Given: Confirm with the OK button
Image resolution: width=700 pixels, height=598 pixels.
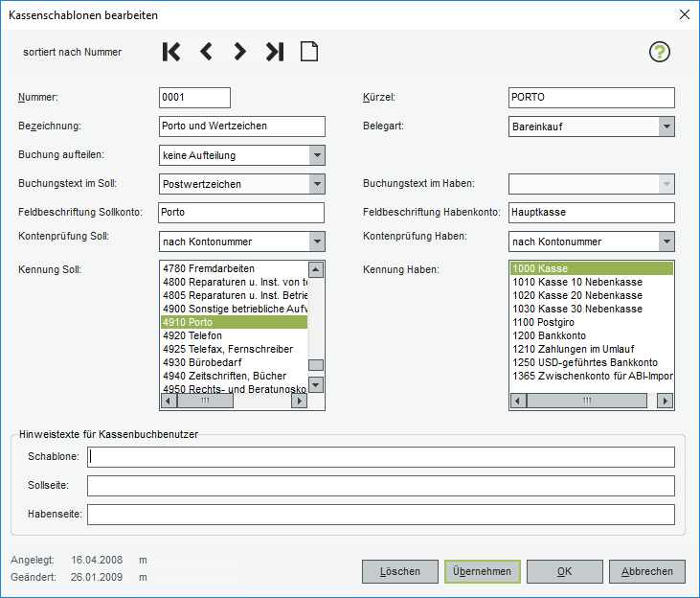Looking at the screenshot, I should [565, 571].
